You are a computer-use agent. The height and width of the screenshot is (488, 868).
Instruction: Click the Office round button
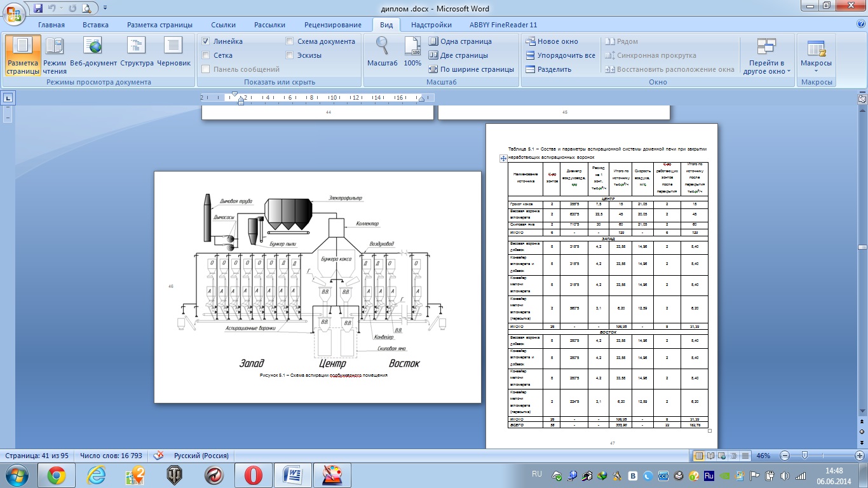point(15,13)
